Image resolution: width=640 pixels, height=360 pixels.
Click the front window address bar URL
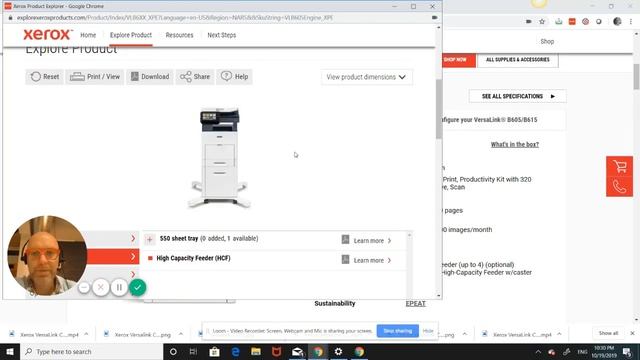(175, 18)
